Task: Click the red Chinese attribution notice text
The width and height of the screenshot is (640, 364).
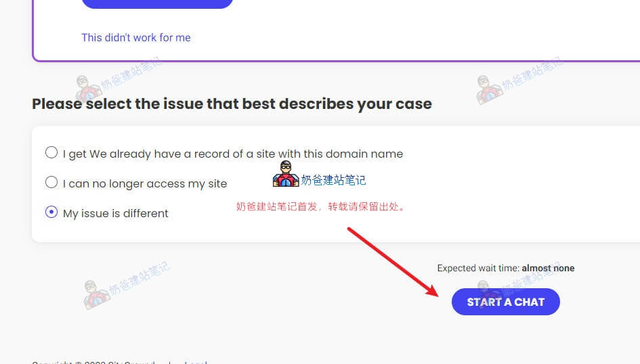Action: click(320, 206)
